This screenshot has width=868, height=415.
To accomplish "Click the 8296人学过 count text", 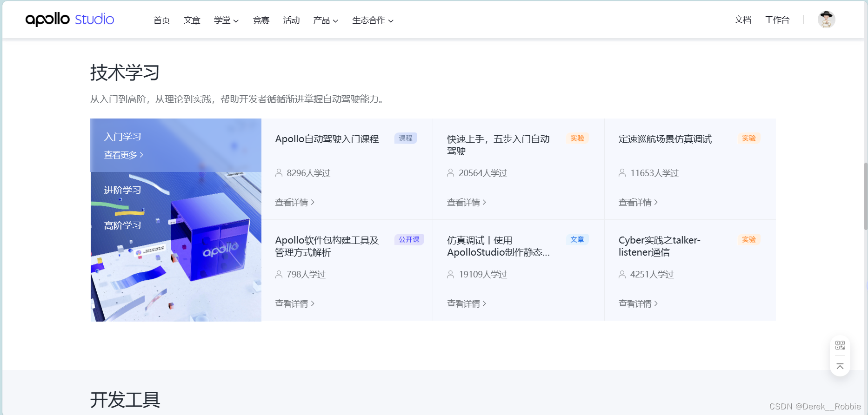I will point(308,173).
